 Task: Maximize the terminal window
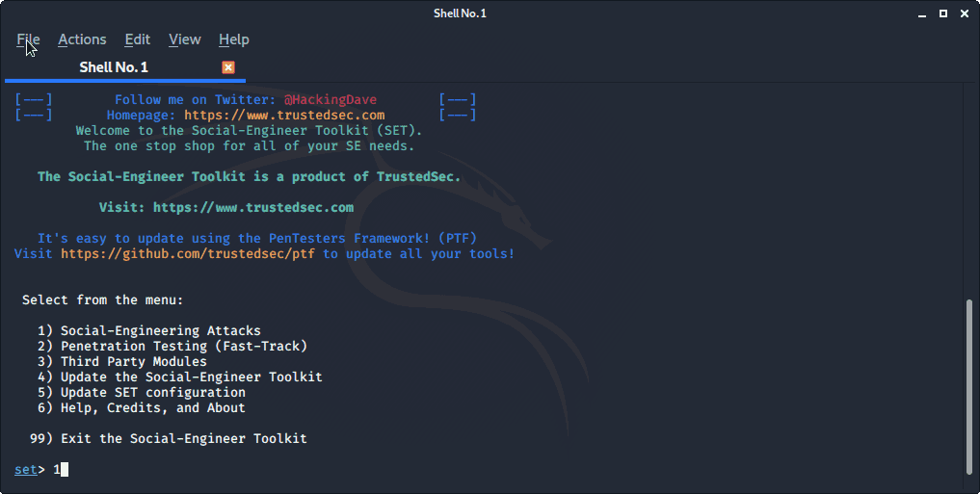943,13
